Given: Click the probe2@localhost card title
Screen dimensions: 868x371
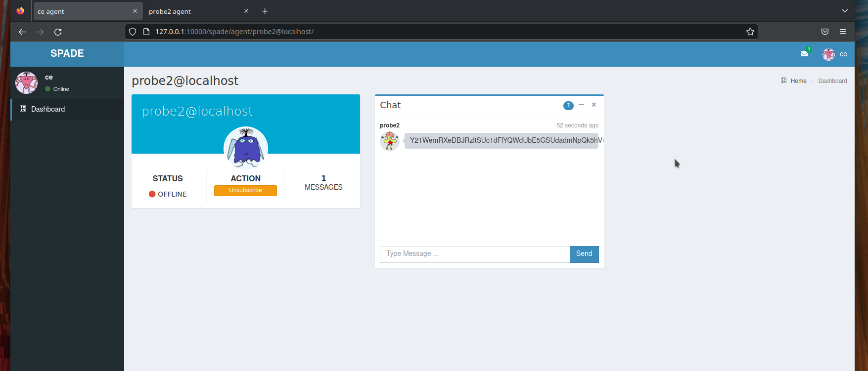Looking at the screenshot, I should [197, 111].
